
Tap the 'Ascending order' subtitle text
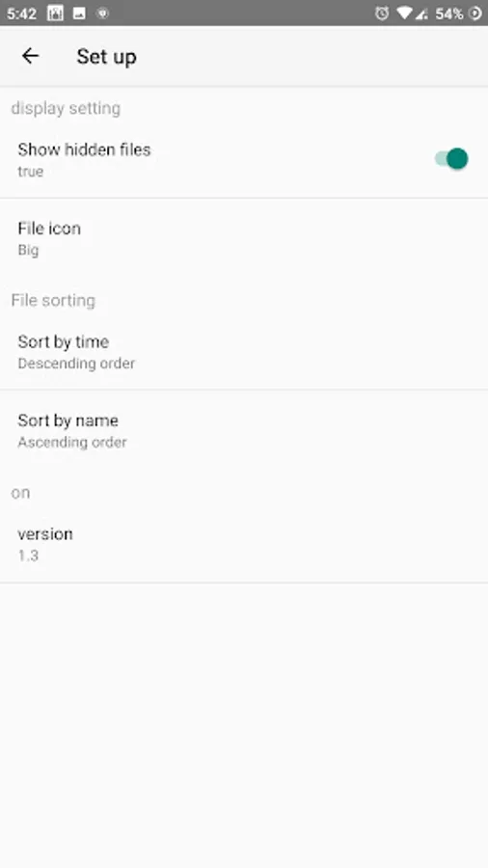pyautogui.click(x=72, y=443)
